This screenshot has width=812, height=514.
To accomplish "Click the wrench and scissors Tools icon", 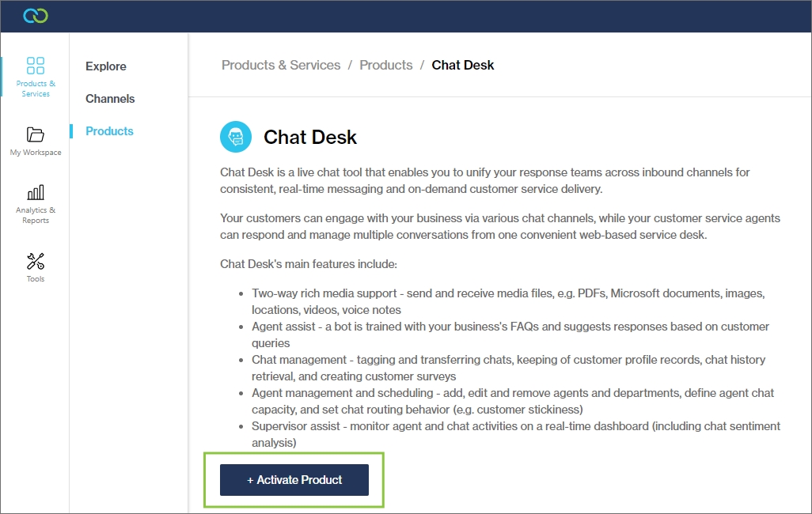I will click(x=35, y=261).
